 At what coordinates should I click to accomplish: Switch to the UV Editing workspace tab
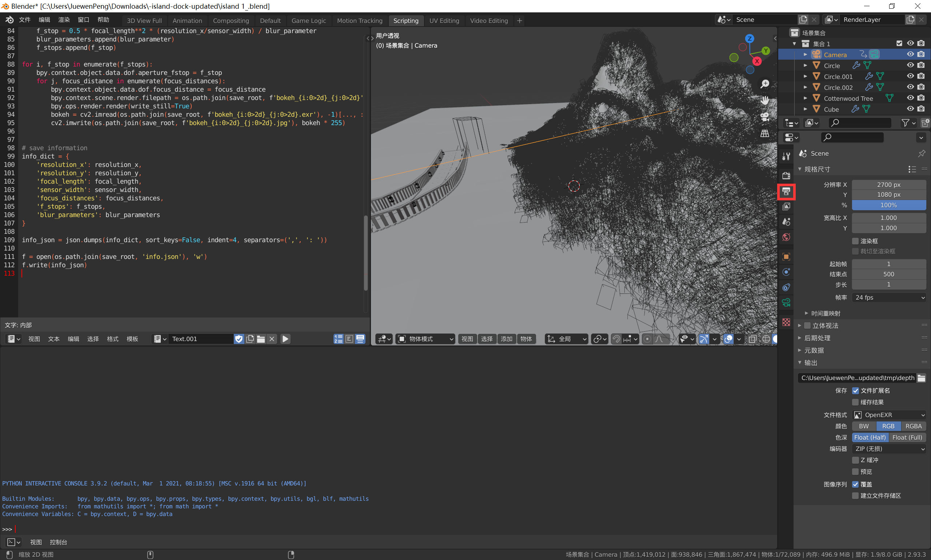click(x=444, y=21)
